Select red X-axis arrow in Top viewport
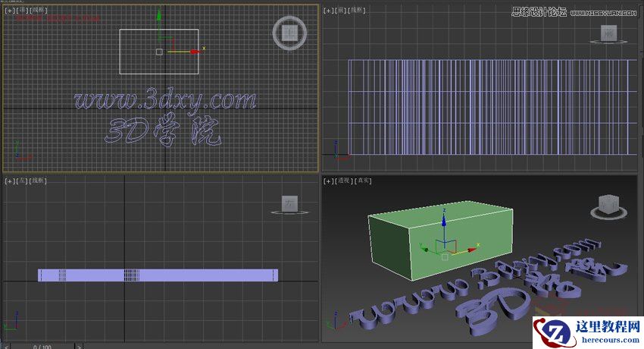The width and height of the screenshot is (644, 349). 195,52
